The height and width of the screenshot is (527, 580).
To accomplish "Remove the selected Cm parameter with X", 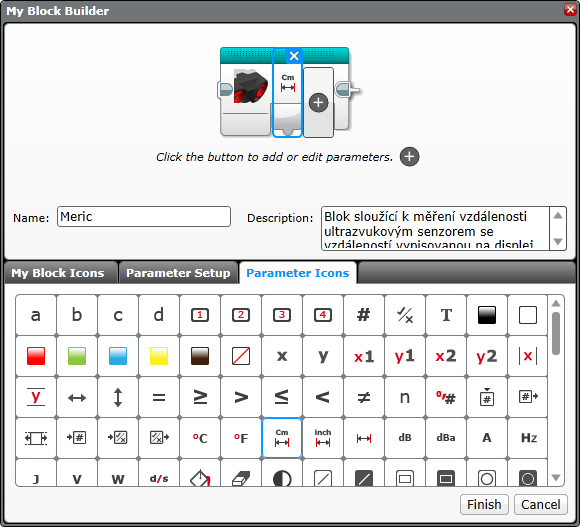I will click(x=294, y=56).
